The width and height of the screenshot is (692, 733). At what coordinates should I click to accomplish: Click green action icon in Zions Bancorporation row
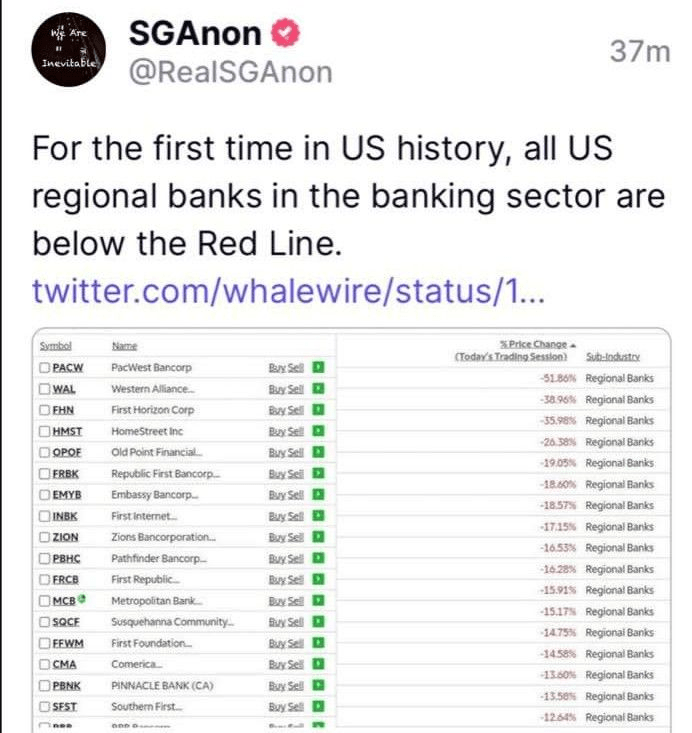(318, 537)
